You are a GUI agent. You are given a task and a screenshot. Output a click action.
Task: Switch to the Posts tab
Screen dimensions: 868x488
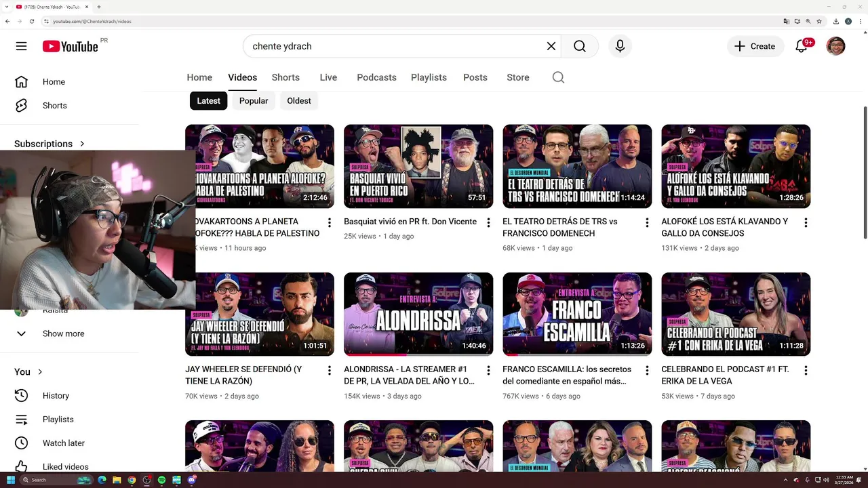475,77
